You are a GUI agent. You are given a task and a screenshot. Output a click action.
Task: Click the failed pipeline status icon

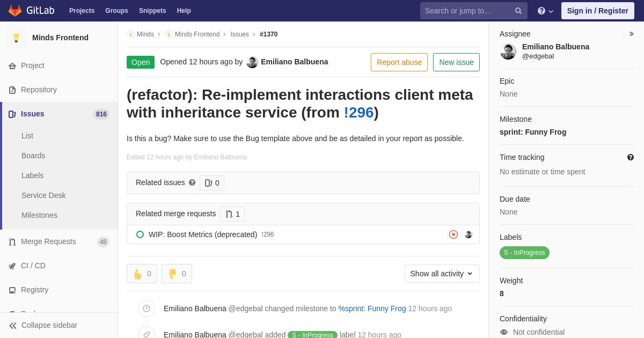[453, 234]
